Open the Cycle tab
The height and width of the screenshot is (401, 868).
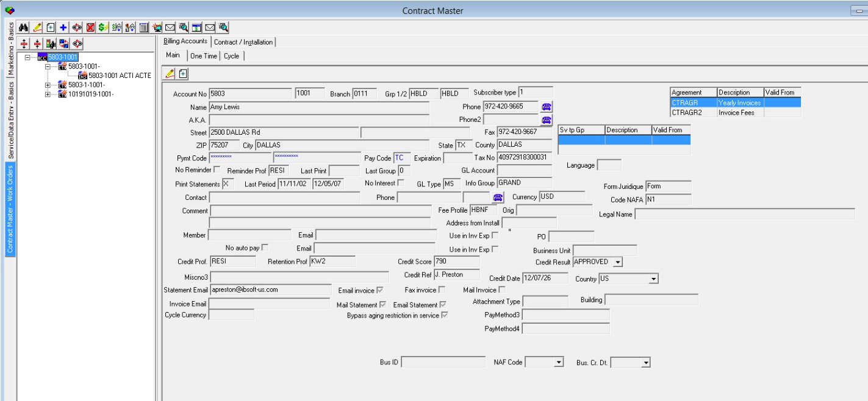point(232,55)
